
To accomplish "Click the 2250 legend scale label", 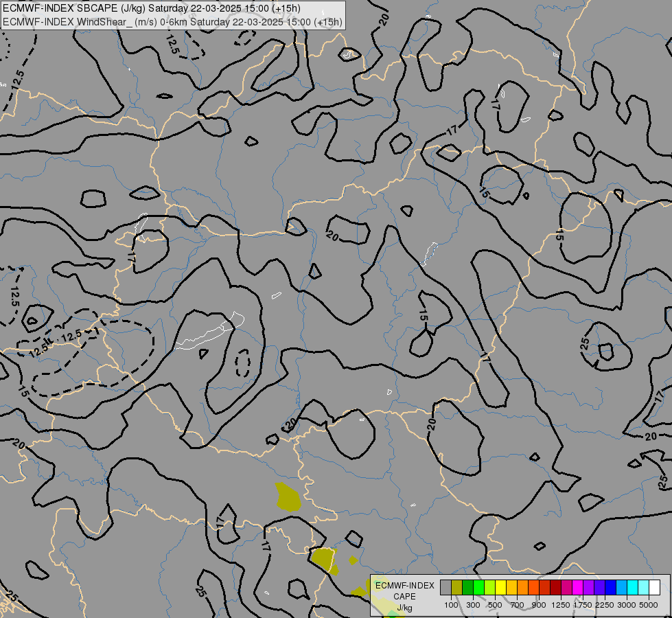I will [x=605, y=605].
